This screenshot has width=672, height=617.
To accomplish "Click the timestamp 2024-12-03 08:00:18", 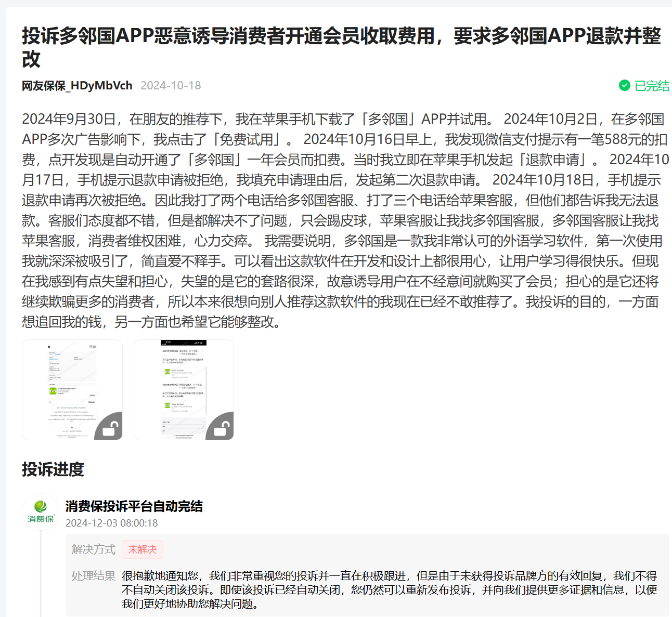I will 111,523.
